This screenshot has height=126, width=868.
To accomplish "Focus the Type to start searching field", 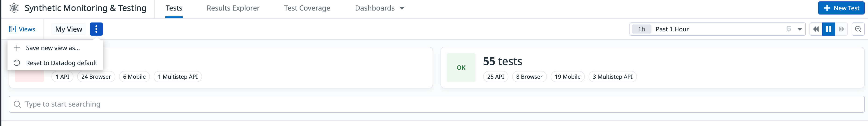I will coord(436,104).
